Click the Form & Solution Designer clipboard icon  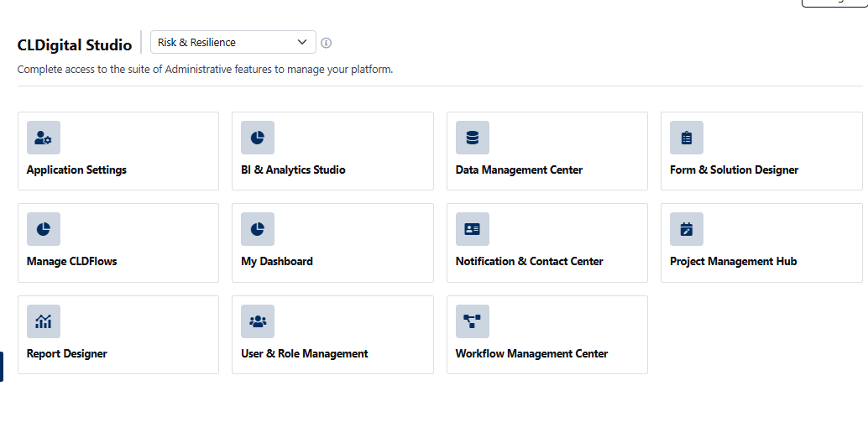687,138
